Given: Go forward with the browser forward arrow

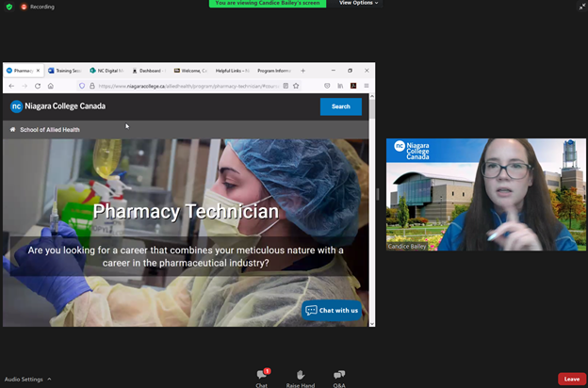Looking at the screenshot, I should click(24, 86).
